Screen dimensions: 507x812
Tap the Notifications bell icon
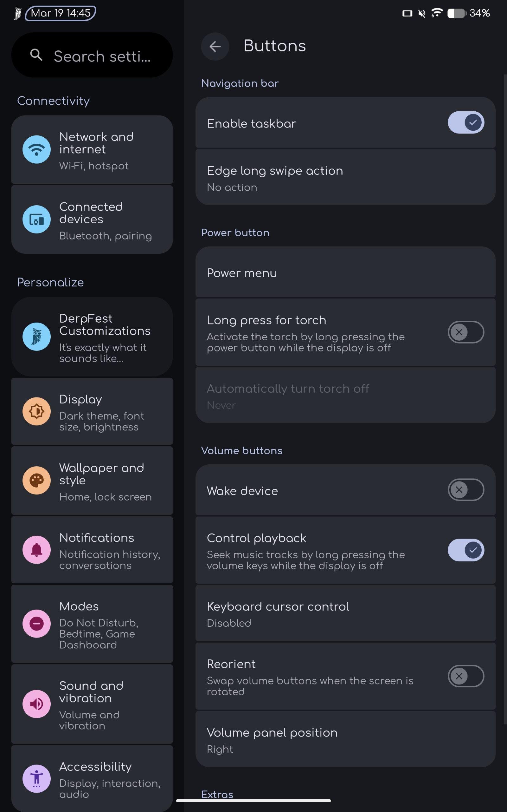[36, 550]
